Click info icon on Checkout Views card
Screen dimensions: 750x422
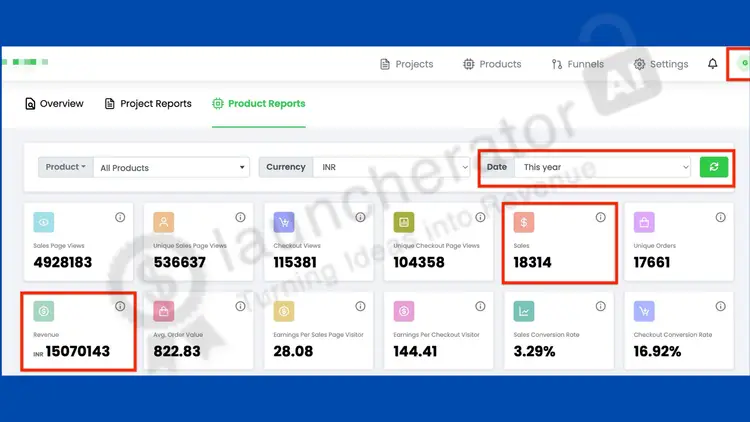point(360,217)
